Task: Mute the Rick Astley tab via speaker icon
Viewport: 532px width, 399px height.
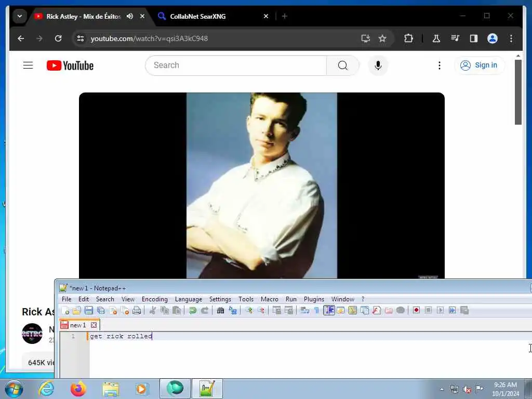Action: coord(129,16)
